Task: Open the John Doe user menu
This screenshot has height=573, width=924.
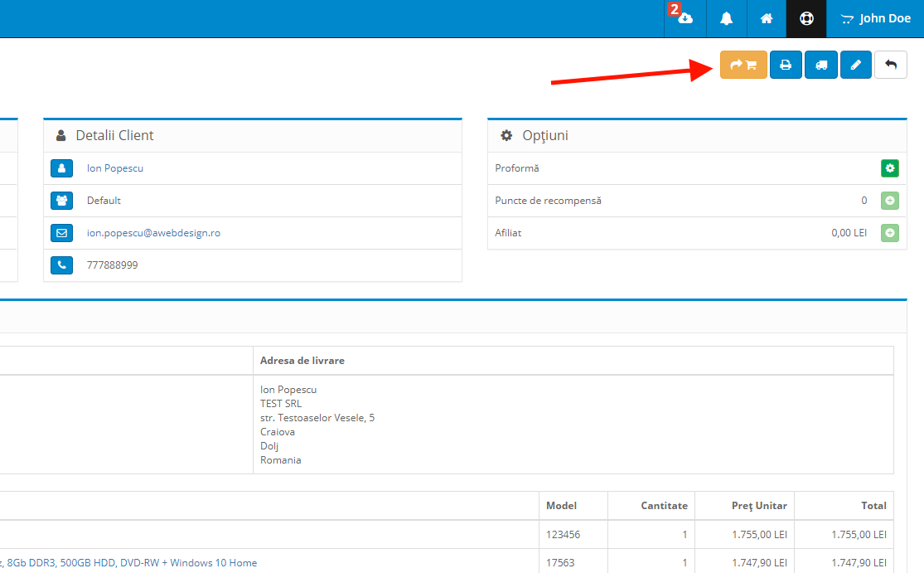Action: click(875, 18)
